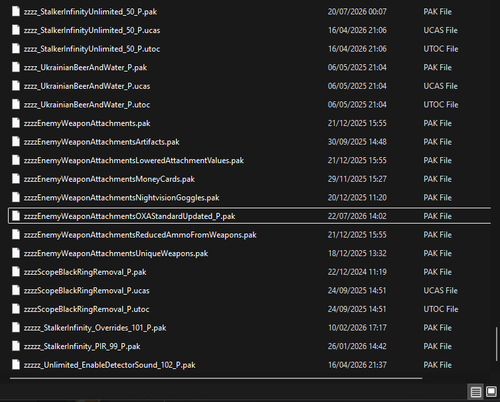
Task: Click icon of zzzzEnemyWeaponAttachments.pak
Action: click(16, 123)
